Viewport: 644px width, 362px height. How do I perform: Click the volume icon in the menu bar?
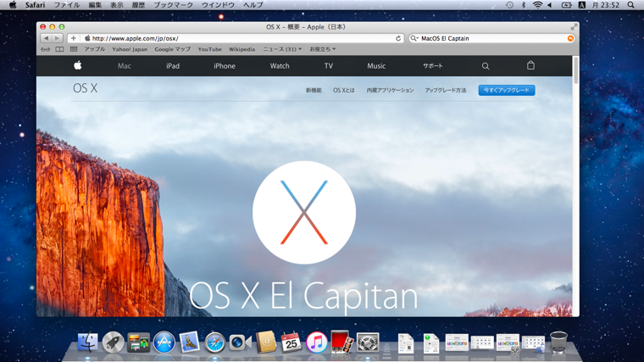tap(550, 5)
